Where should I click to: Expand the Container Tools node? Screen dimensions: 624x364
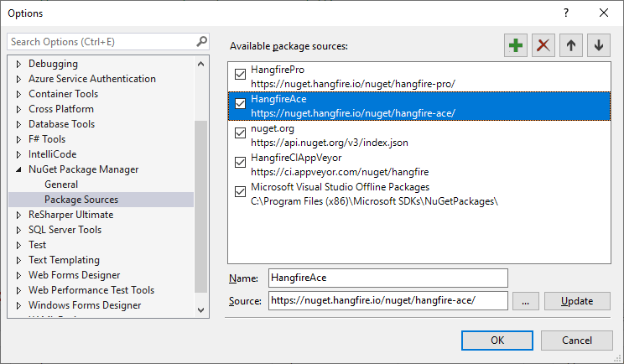(18, 94)
